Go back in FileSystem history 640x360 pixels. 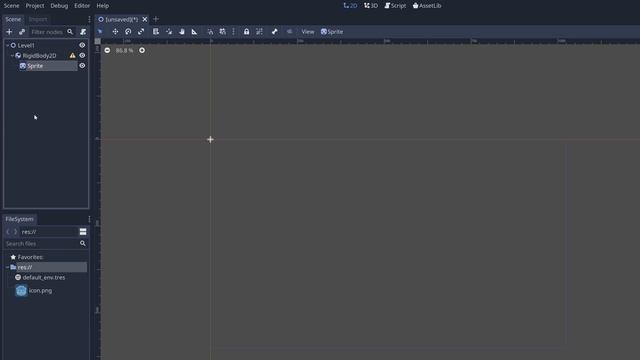(x=8, y=232)
